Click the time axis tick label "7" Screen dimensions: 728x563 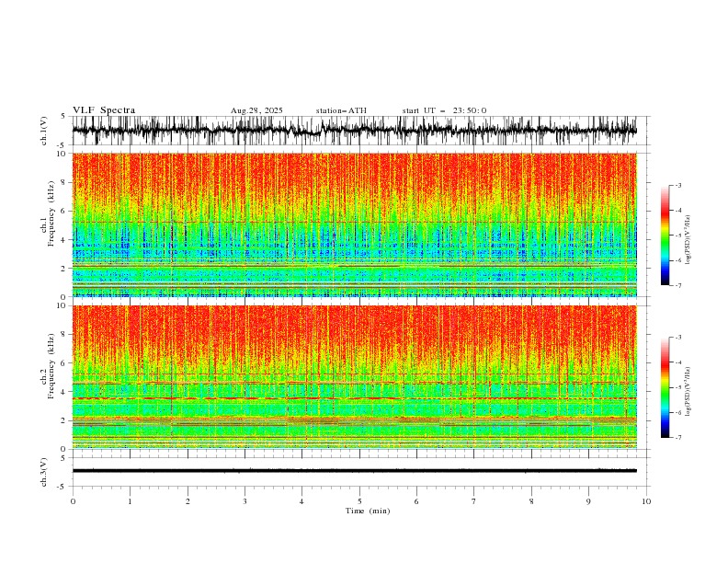(474, 501)
